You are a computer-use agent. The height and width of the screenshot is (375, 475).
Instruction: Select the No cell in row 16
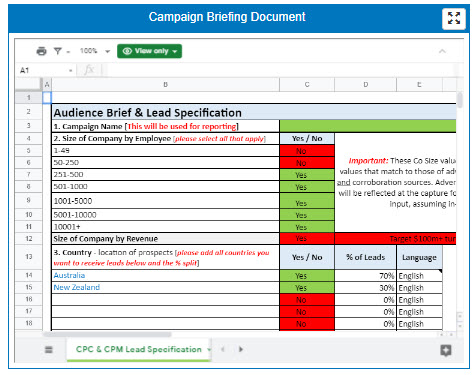307,300
